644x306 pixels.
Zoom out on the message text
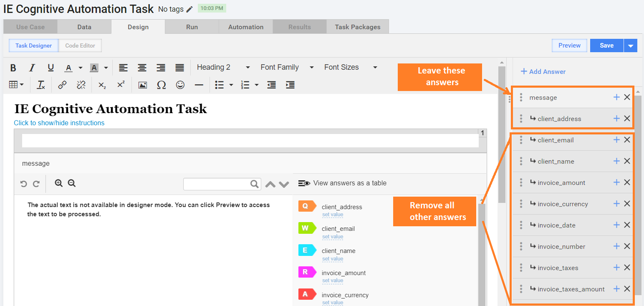tap(71, 183)
